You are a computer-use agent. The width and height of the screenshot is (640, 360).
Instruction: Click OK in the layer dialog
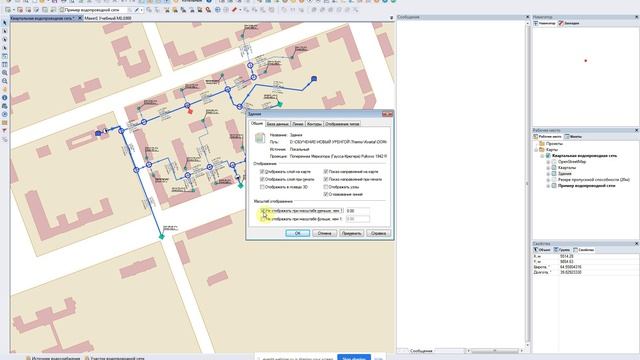(297, 233)
